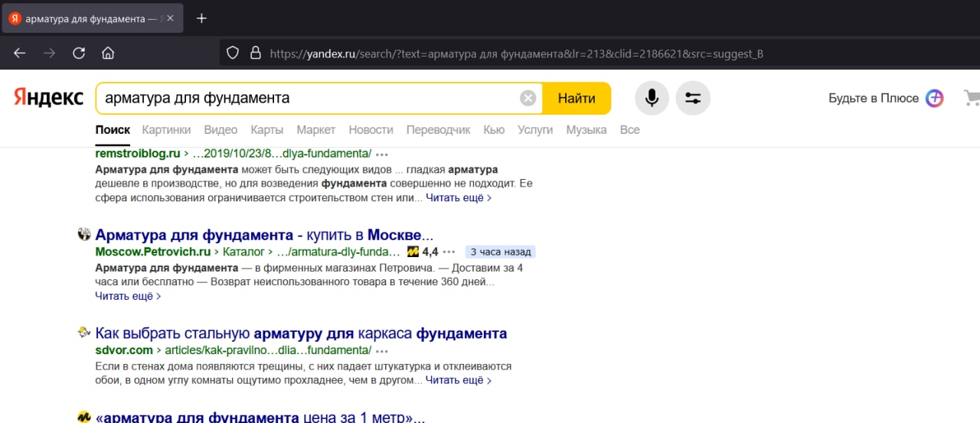
Task: Click the remstroiblog.ru domain link
Action: click(138, 153)
